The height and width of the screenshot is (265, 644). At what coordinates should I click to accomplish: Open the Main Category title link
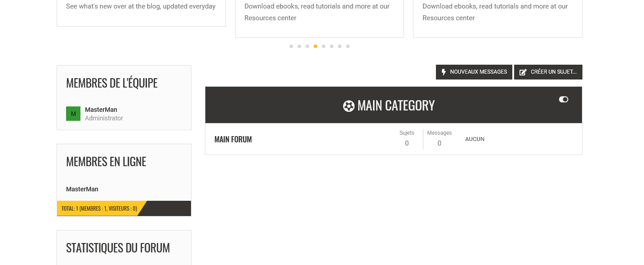(396, 106)
